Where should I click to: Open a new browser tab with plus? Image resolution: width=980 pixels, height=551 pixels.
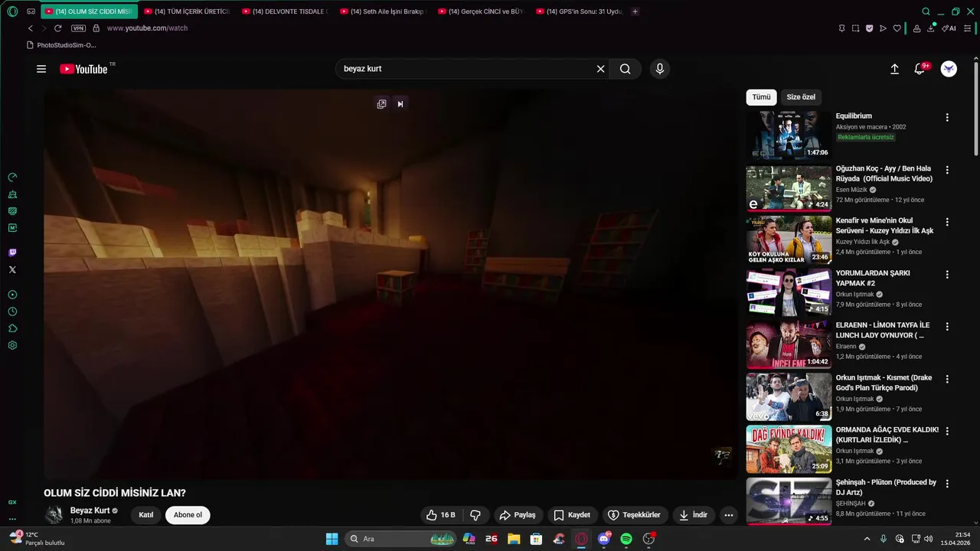click(x=635, y=11)
